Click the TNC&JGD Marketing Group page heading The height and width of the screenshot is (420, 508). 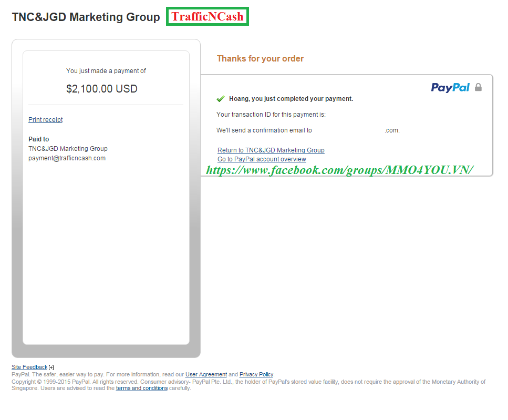click(x=86, y=17)
